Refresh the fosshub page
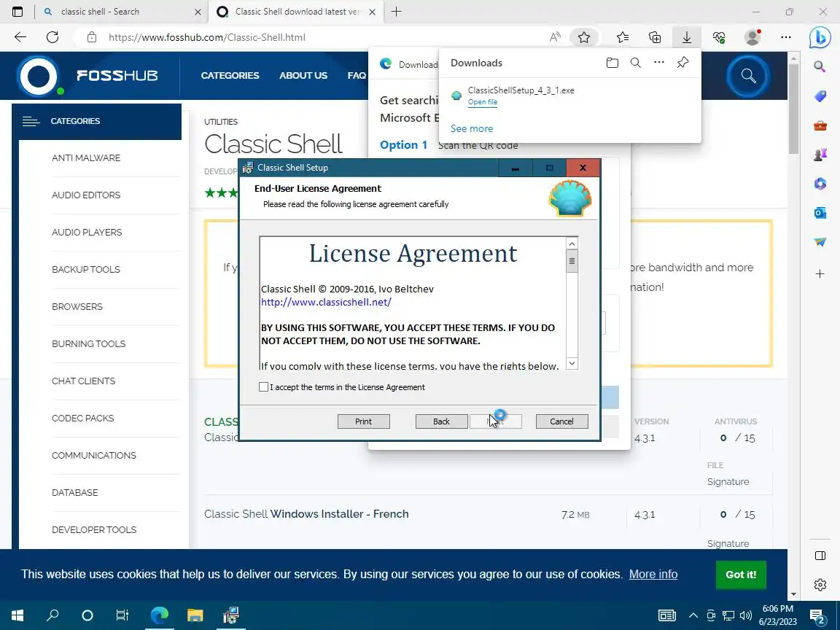840x630 pixels. pos(52,37)
